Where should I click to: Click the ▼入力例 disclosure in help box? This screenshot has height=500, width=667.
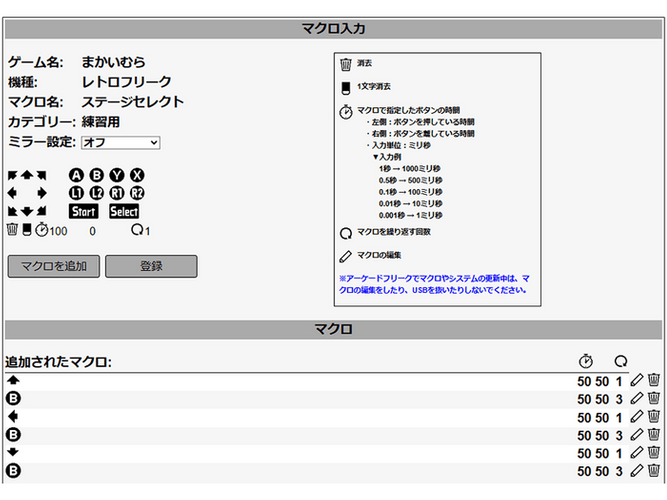(x=387, y=157)
